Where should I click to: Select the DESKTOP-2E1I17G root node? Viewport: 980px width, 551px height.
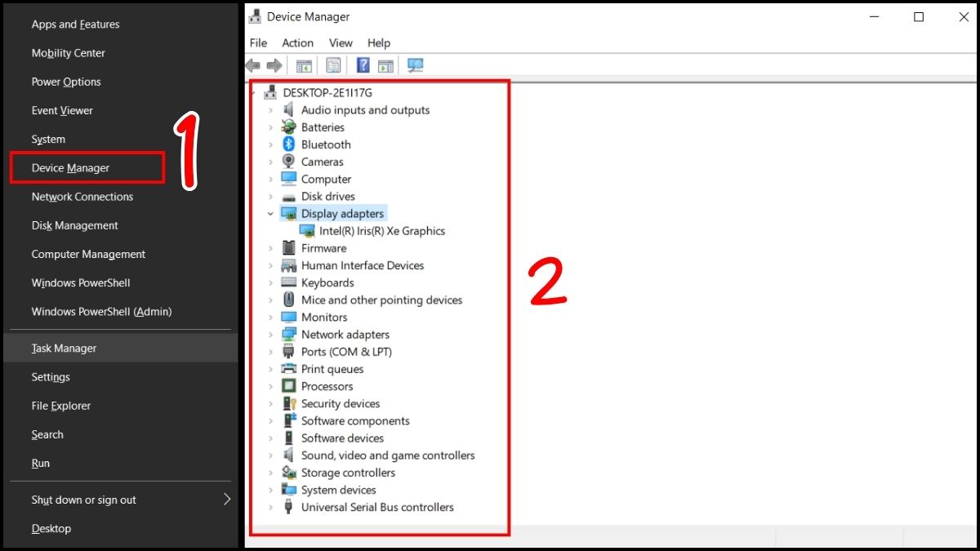(x=330, y=92)
